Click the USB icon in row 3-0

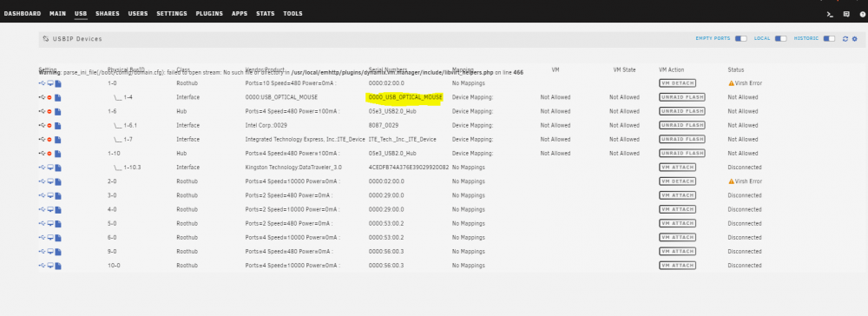click(42, 195)
